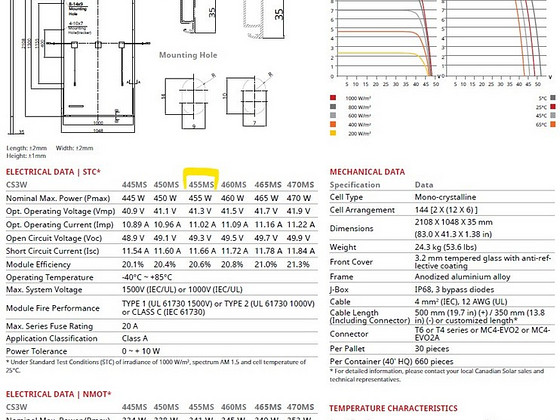560x420 pixels.
Task: Click the 'Height: ±1mm' tolerance note
Action: [x=26, y=156]
